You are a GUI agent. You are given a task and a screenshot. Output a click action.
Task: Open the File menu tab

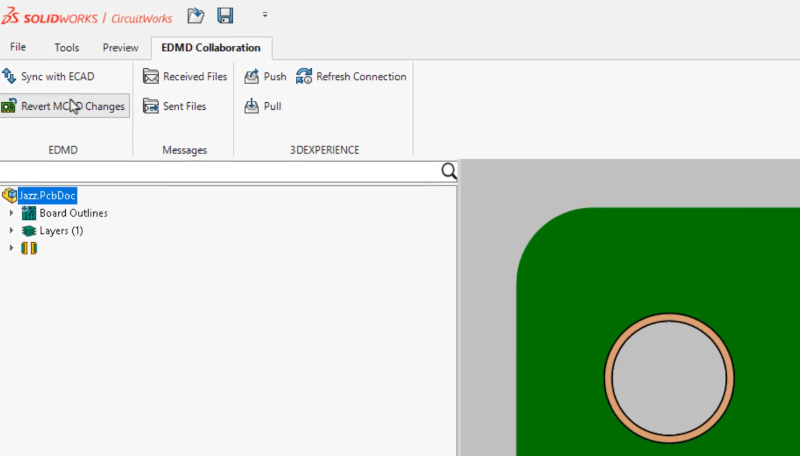pyautogui.click(x=18, y=47)
